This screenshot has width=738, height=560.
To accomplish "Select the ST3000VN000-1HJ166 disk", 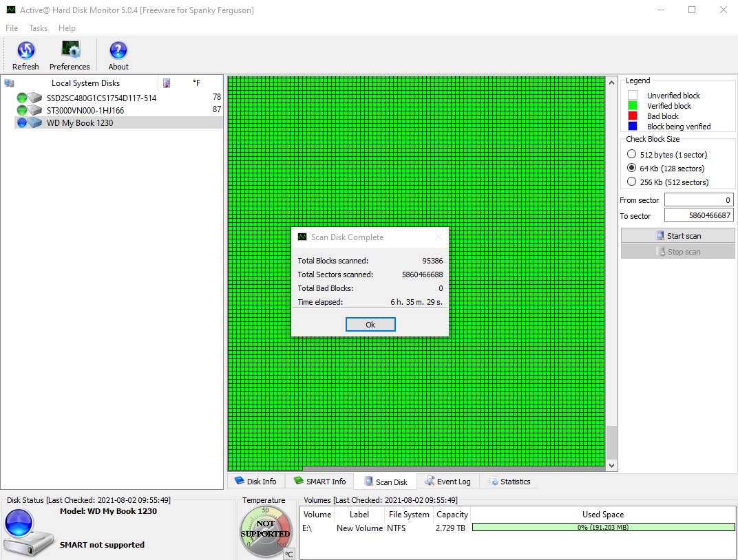I will click(x=85, y=111).
